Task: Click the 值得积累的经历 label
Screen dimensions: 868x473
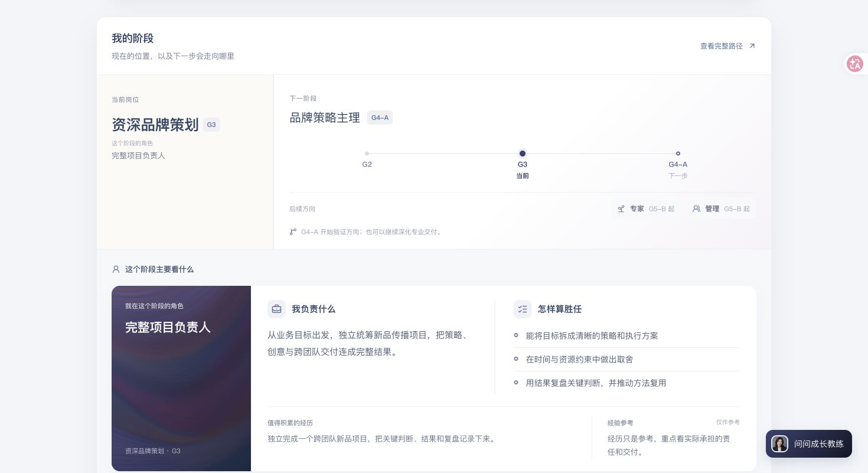Action: pyautogui.click(x=290, y=423)
